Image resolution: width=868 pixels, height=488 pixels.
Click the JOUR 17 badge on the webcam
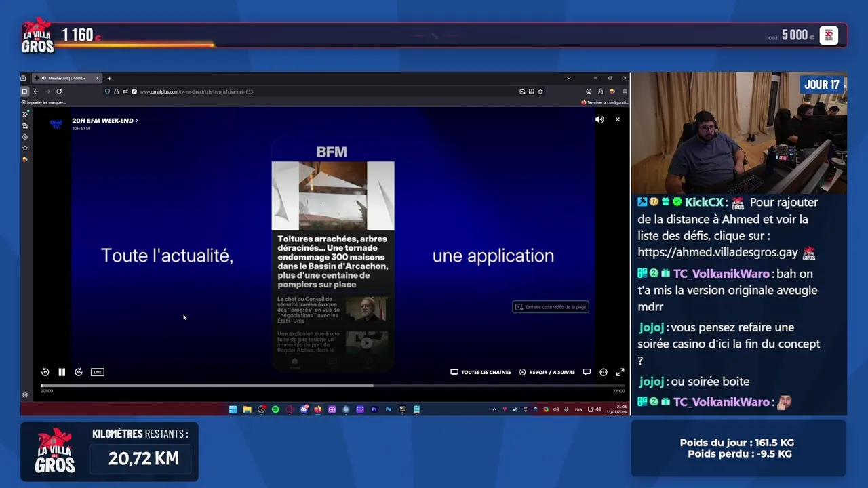[x=822, y=85]
